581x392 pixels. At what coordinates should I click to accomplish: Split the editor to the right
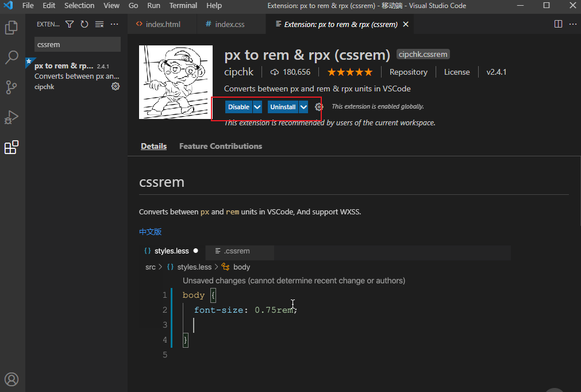pyautogui.click(x=558, y=24)
